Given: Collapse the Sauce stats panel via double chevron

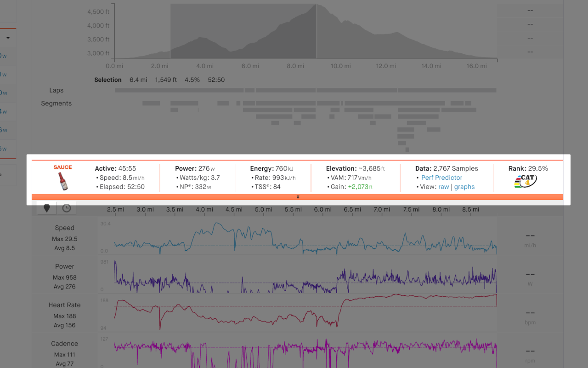Looking at the screenshot, I should (x=297, y=196).
